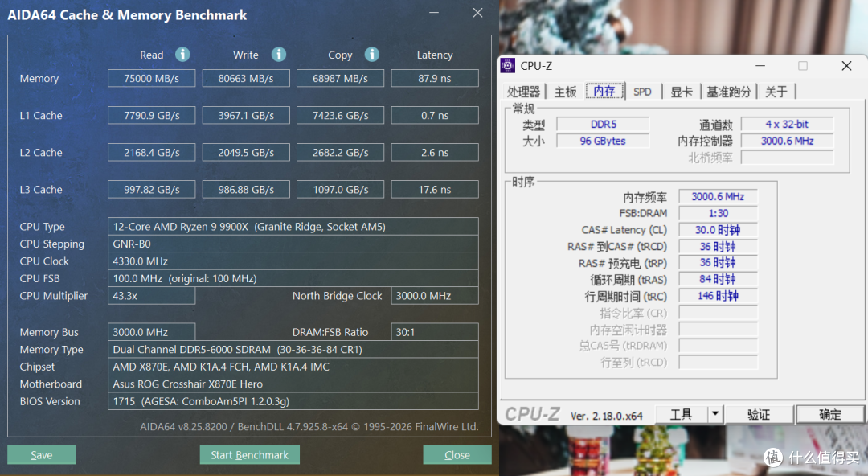Click the CPU Clock field 4330.0 MHz
This screenshot has height=476, width=868.
pyautogui.click(x=293, y=261)
